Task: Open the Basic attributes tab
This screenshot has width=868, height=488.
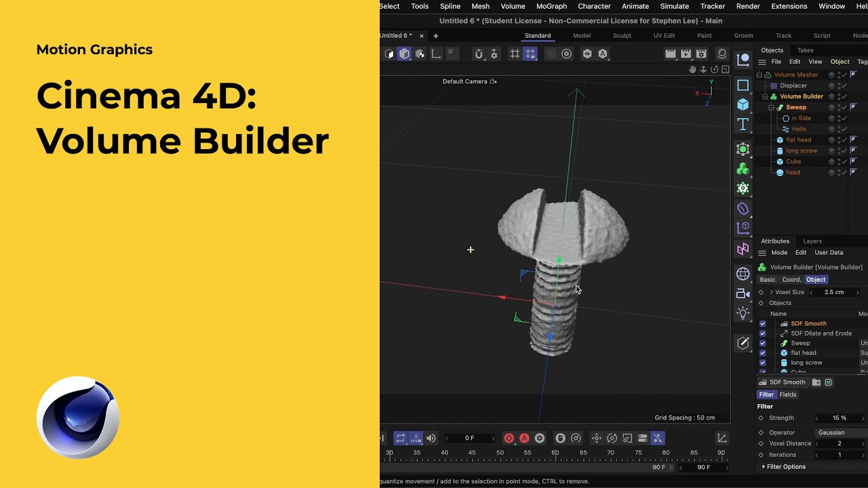Action: pyautogui.click(x=767, y=279)
